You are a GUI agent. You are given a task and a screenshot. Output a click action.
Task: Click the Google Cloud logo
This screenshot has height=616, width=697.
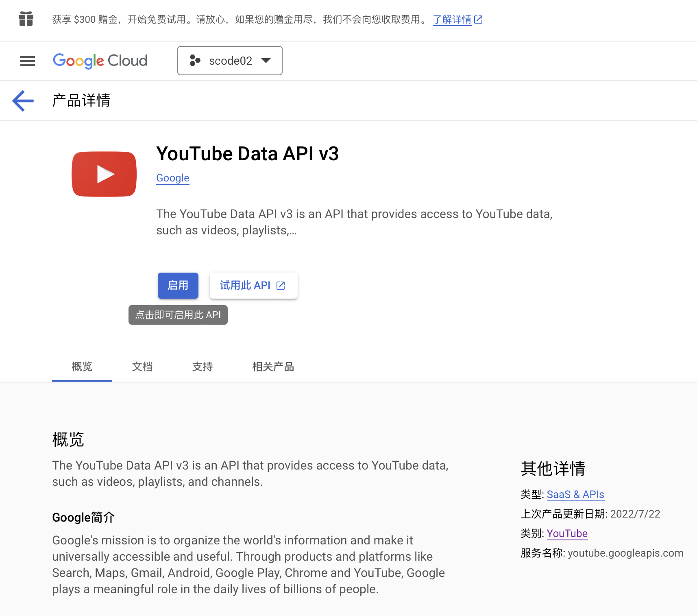[100, 61]
